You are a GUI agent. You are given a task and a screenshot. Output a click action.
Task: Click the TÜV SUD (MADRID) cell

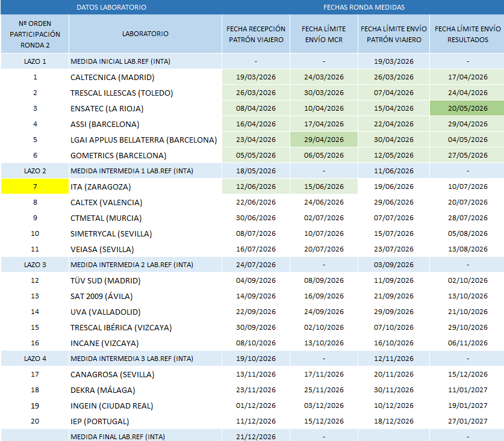pyautogui.click(x=145, y=280)
